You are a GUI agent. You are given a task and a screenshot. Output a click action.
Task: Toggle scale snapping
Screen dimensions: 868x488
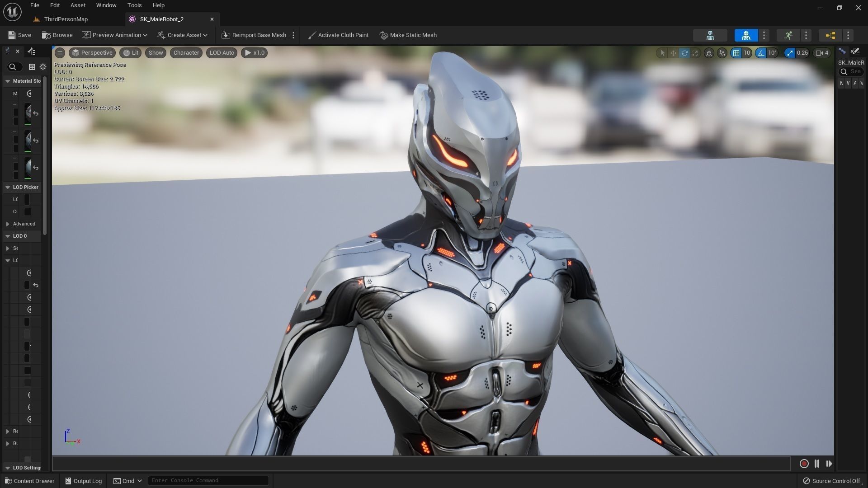[790, 53]
